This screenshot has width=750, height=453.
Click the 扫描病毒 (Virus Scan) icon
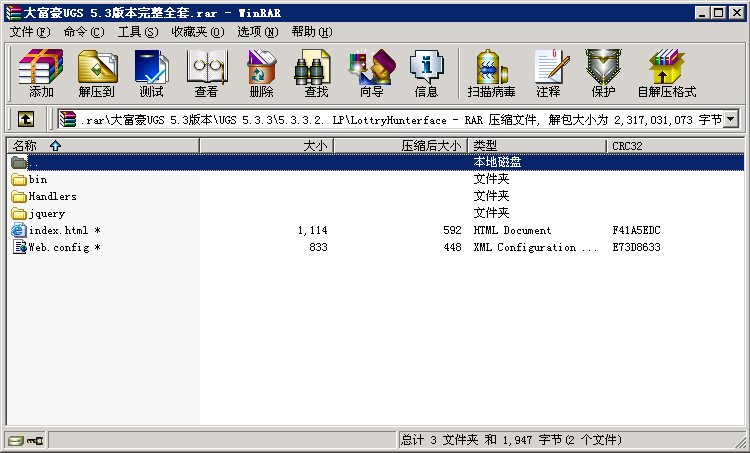pyautogui.click(x=490, y=73)
